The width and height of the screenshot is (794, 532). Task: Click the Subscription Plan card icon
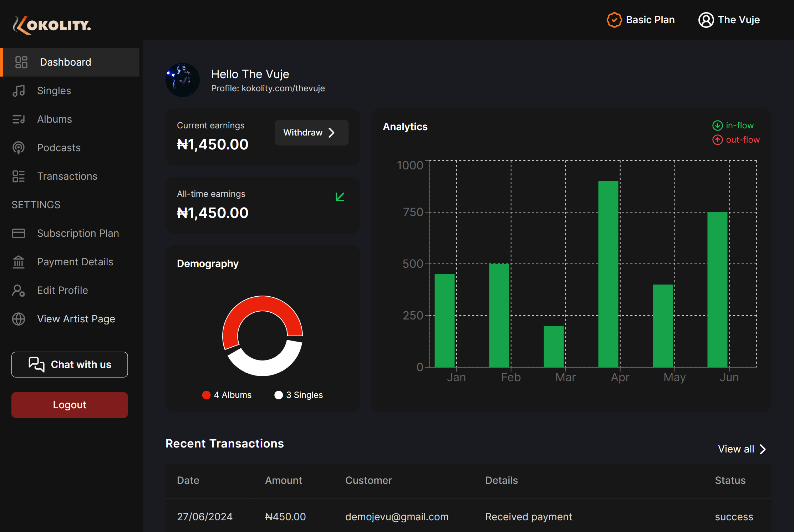[x=19, y=233]
